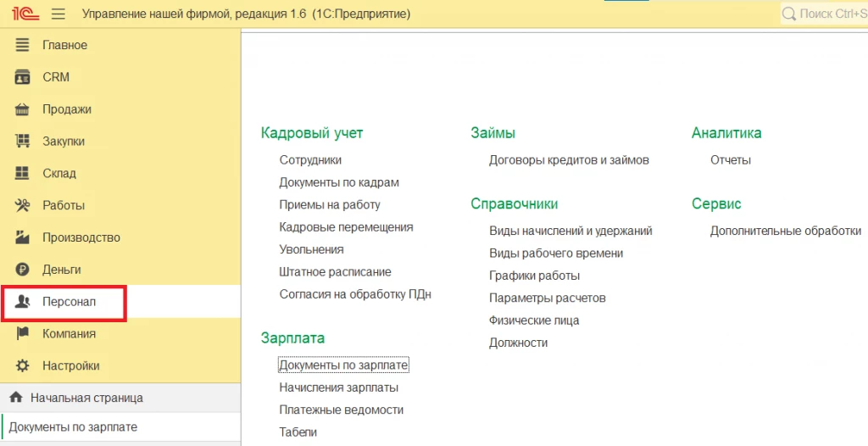Open the Главное section
Viewport: 868px width, 446px height.
point(120,45)
